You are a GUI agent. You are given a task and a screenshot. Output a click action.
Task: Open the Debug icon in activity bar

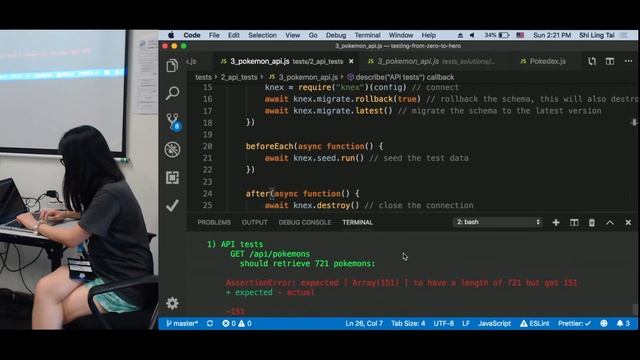click(172, 149)
